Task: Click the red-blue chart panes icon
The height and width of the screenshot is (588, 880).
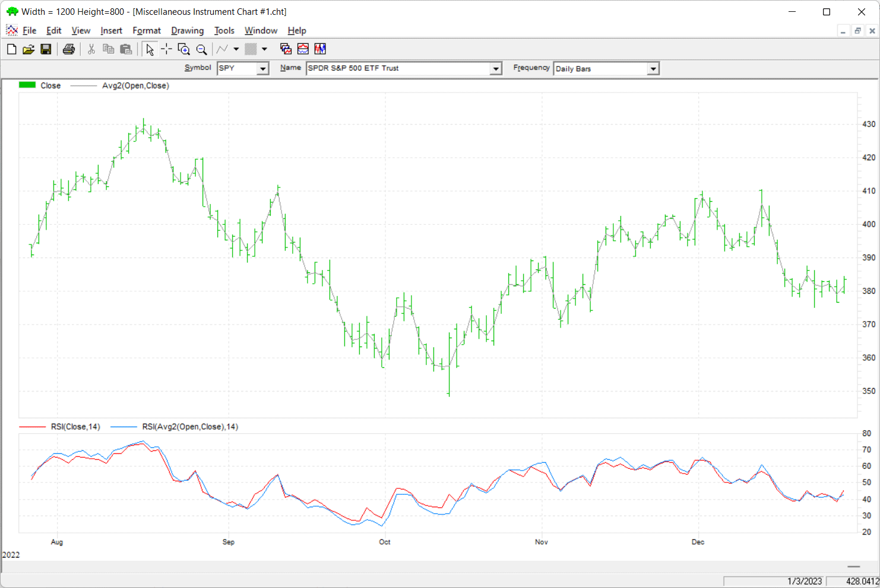Action: [x=303, y=49]
